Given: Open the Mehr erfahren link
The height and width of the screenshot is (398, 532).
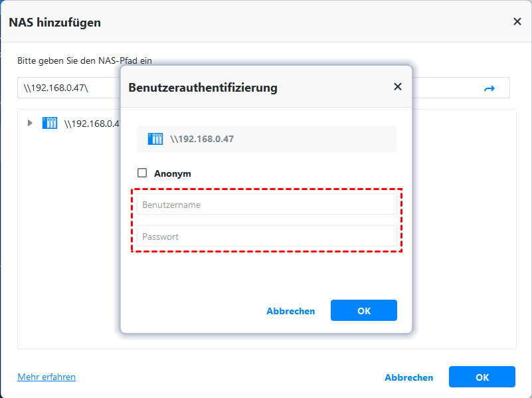Looking at the screenshot, I should click(x=46, y=377).
